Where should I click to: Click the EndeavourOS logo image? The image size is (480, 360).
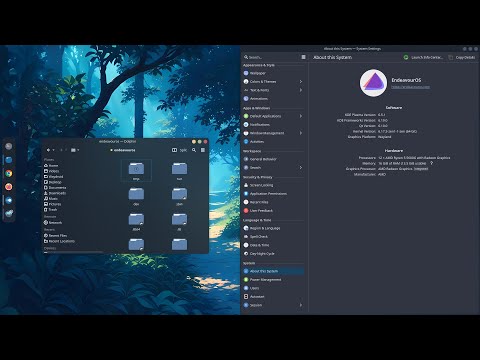pos(373,83)
